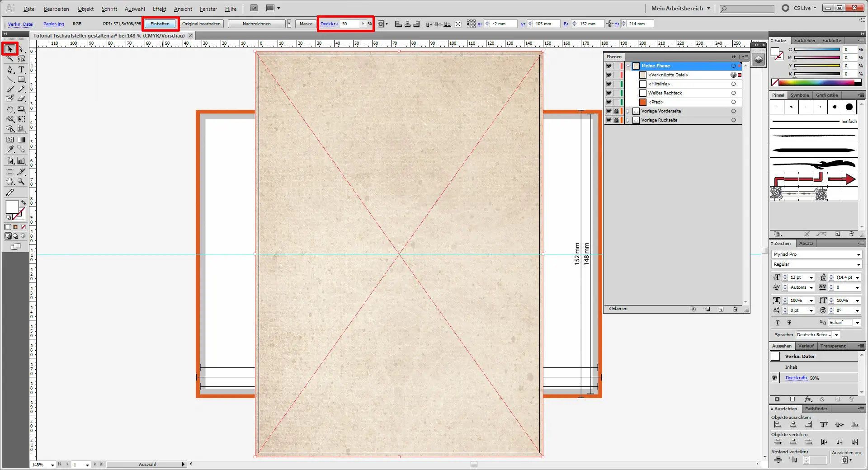This screenshot has width=868, height=470.
Task: Choose the Zoom tool in toolbox
Action: click(x=21, y=182)
